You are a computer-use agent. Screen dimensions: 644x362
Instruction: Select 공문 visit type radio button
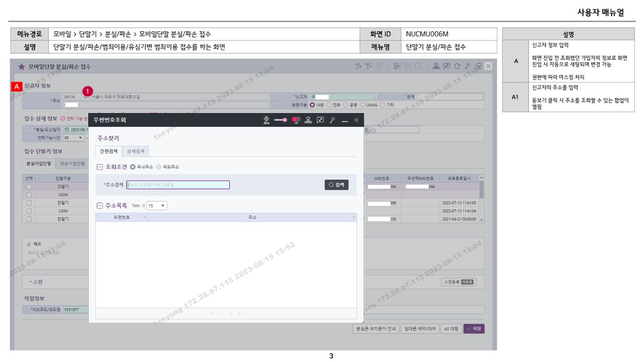(x=346, y=105)
